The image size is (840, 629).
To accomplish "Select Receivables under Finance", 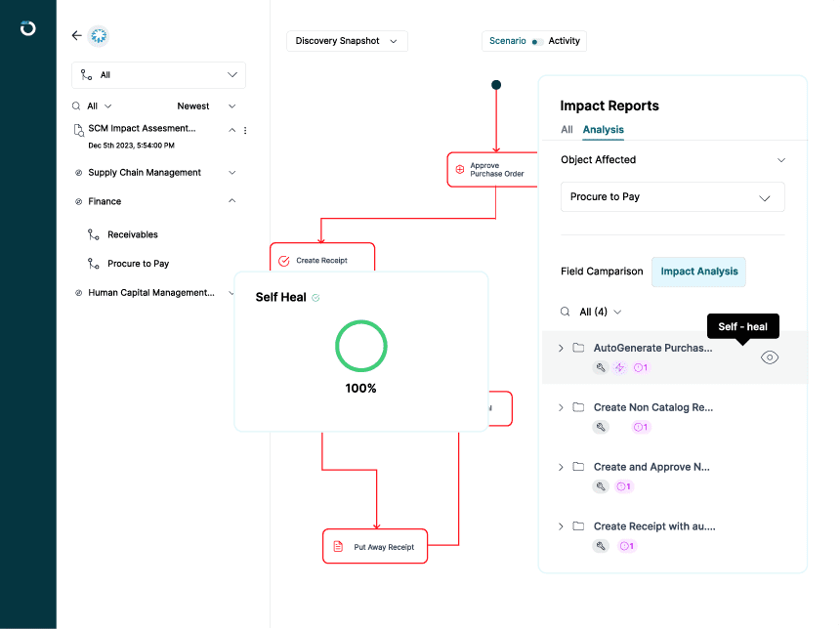I will point(132,234).
